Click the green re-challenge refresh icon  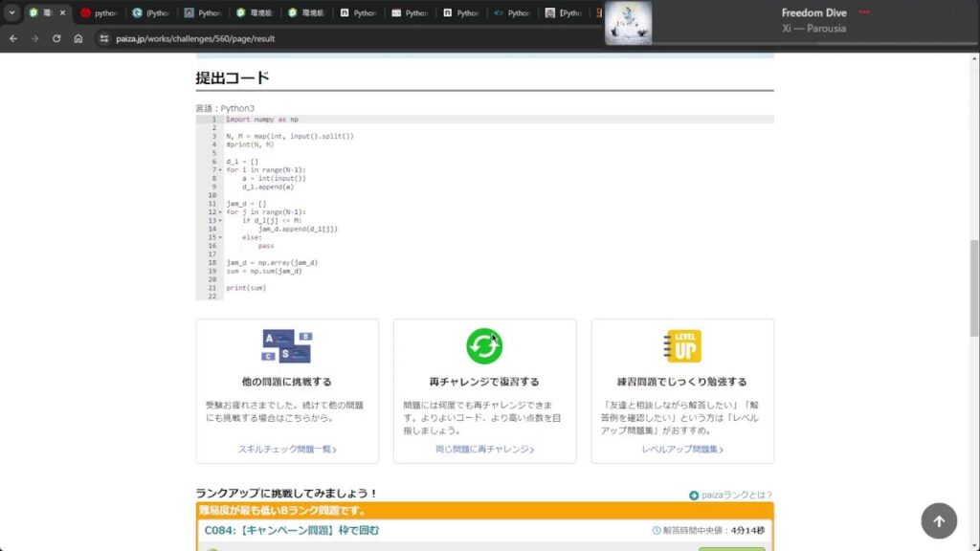(x=483, y=344)
